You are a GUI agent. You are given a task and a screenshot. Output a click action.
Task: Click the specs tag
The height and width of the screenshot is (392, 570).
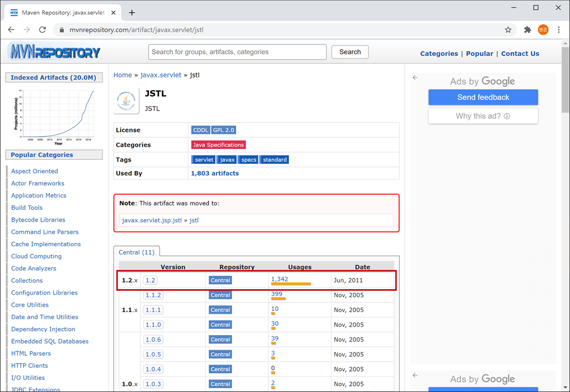coord(249,160)
